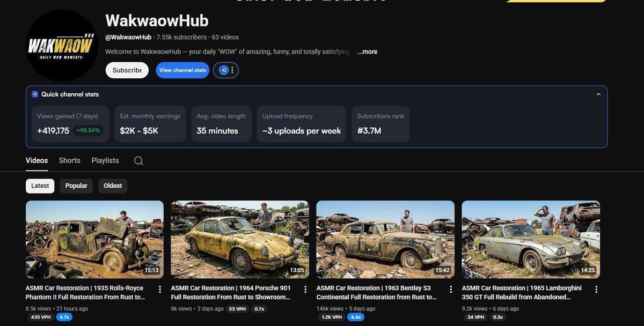This screenshot has width=644, height=326.
Task: Click the 53 VPH badge
Action: point(237,309)
